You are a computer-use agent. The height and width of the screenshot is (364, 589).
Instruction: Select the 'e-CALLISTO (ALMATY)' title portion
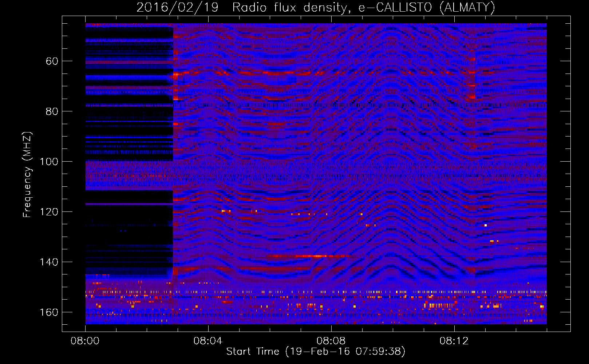click(427, 8)
